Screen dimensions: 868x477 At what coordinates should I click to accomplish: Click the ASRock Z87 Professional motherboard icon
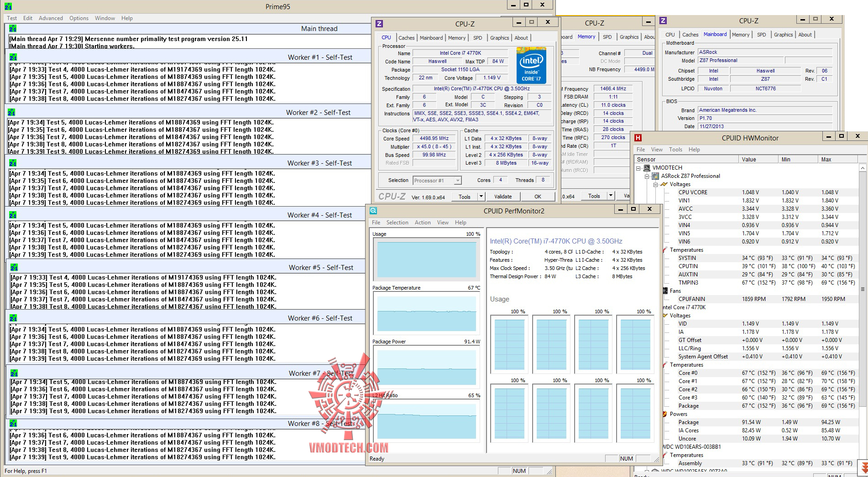pyautogui.click(x=655, y=176)
